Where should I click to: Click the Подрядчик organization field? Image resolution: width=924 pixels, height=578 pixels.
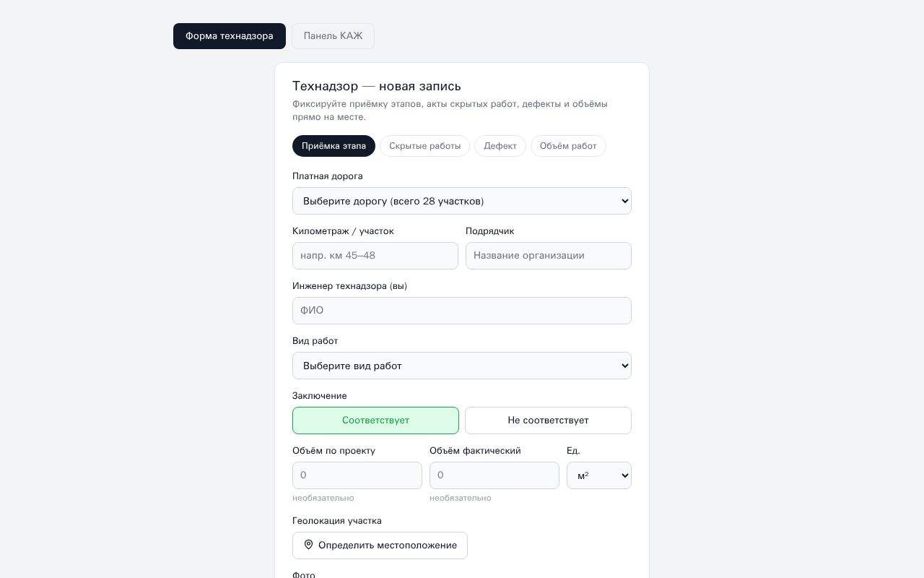(549, 256)
